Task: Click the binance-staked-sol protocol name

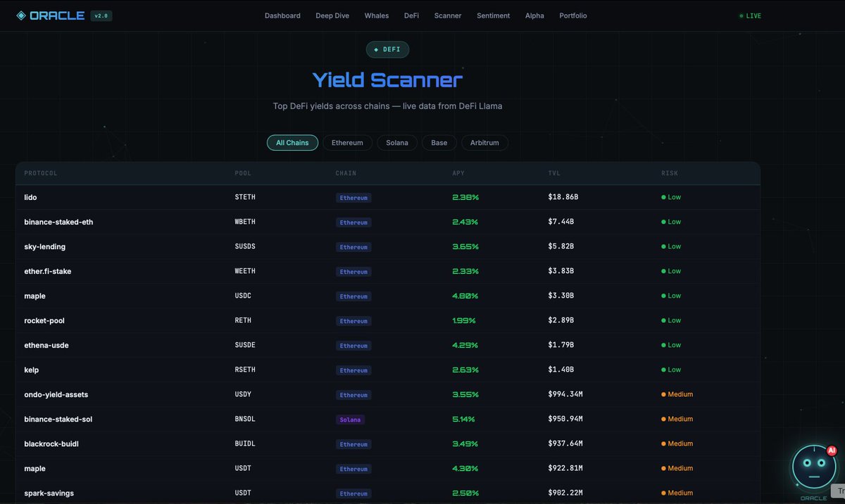Action: tap(58, 419)
